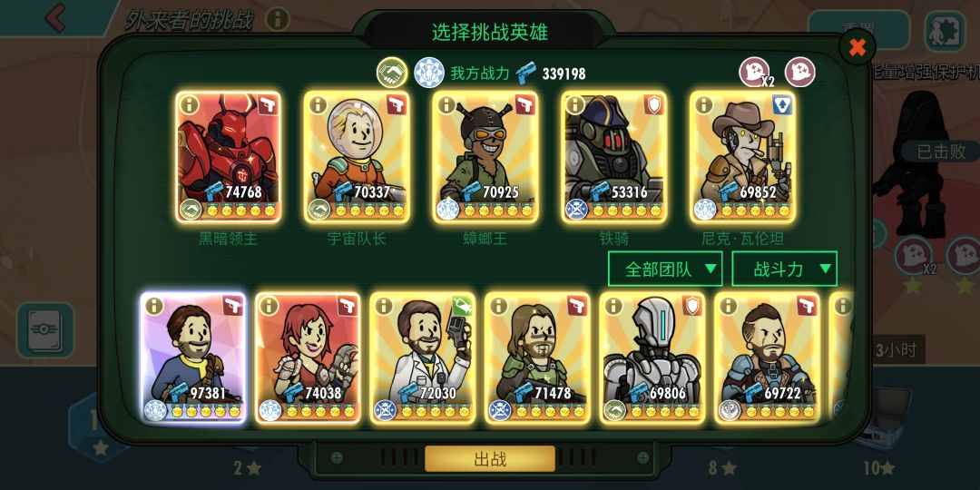This screenshot has width=980, height=490.
Task: Click the 出战 battle button
Action: (x=490, y=459)
